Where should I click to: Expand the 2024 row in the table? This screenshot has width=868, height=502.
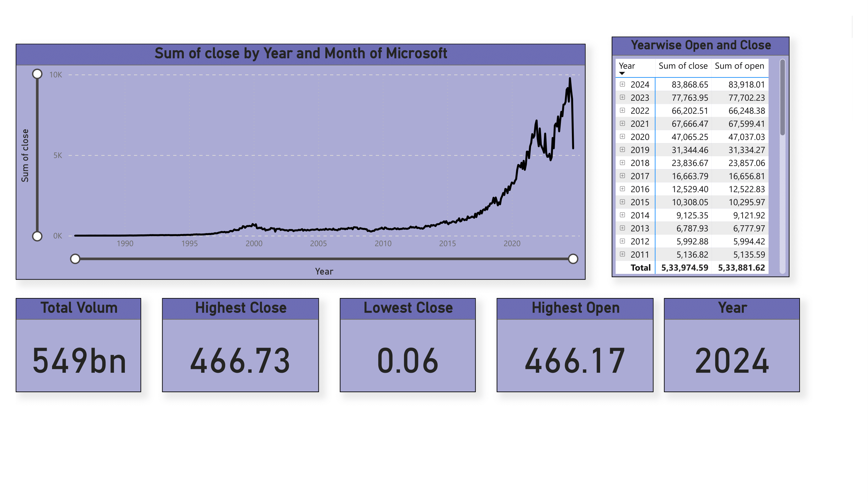point(622,84)
